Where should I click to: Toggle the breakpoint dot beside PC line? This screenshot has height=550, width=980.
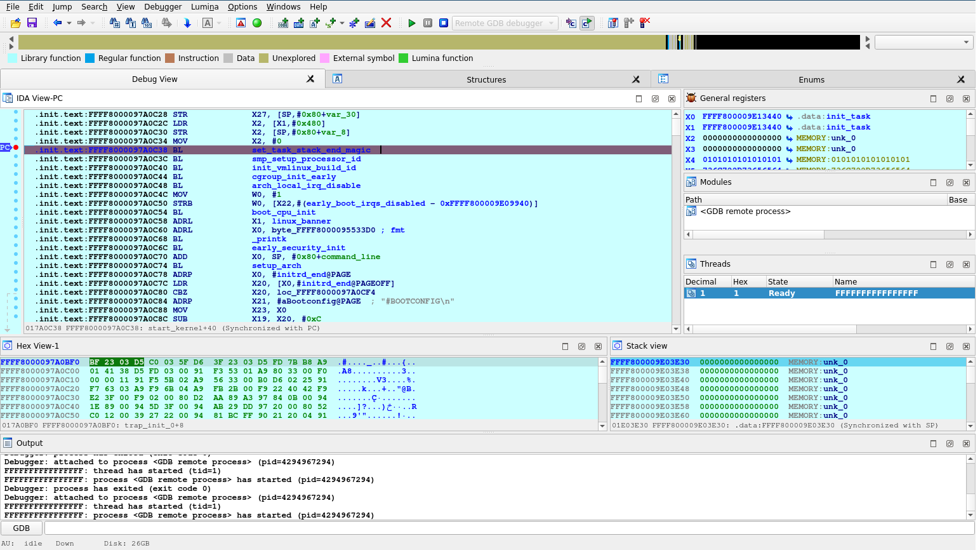coord(15,147)
